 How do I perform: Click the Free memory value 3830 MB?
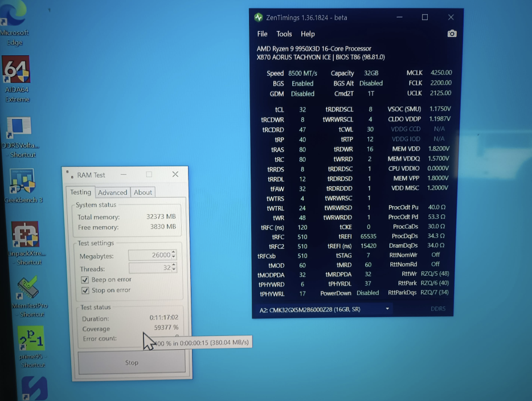163,227
